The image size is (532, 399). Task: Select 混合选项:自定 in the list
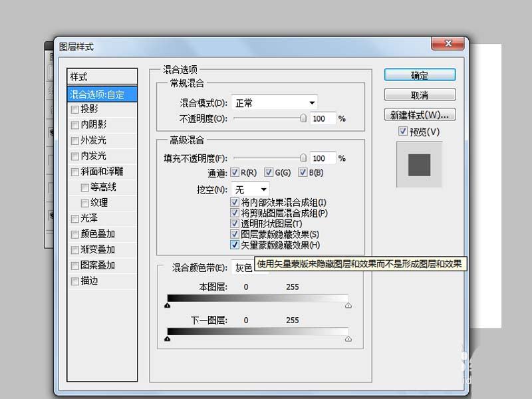[102, 94]
